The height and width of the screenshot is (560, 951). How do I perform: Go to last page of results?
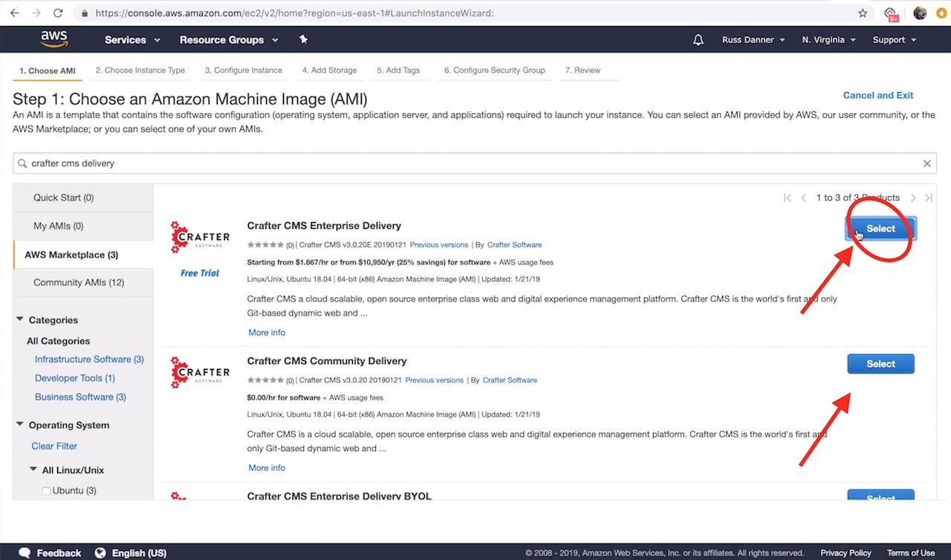click(x=929, y=198)
